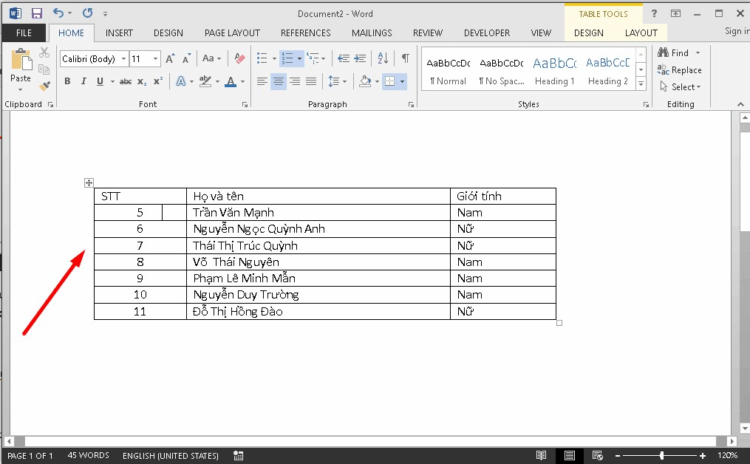
Task: Open the Table Tools LAYOUT tab
Action: (641, 33)
